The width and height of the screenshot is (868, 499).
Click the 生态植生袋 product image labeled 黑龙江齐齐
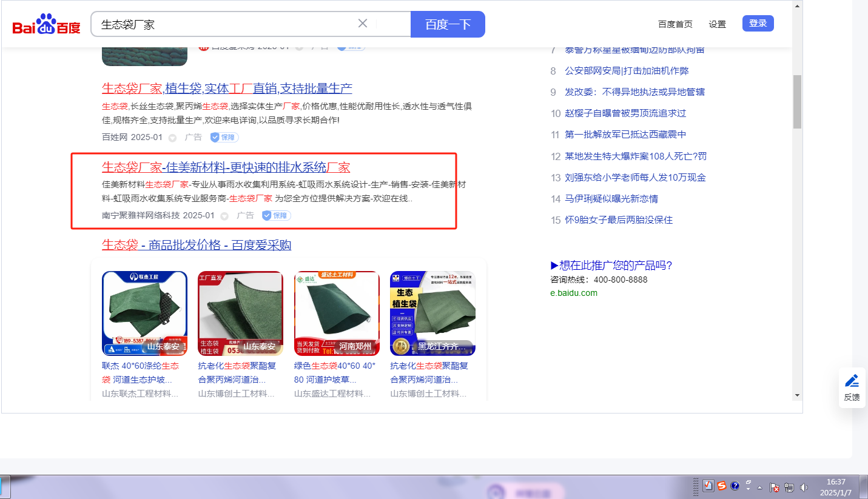[x=432, y=313]
